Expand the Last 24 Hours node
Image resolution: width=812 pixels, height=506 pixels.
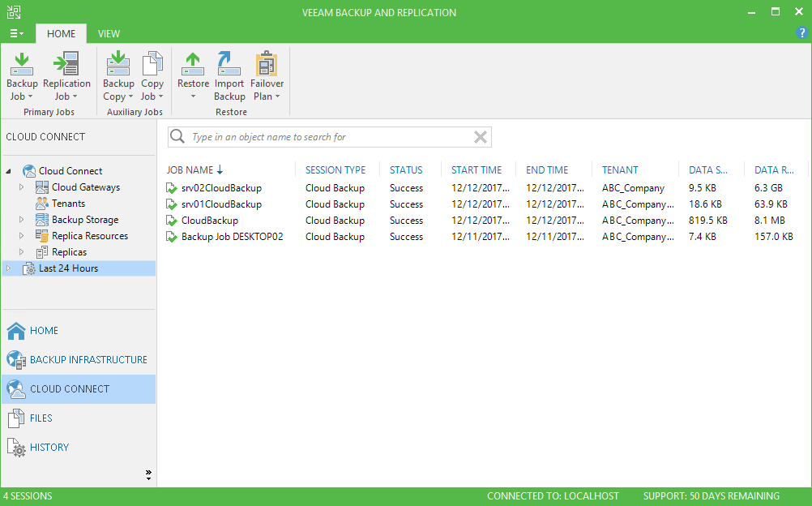click(8, 268)
